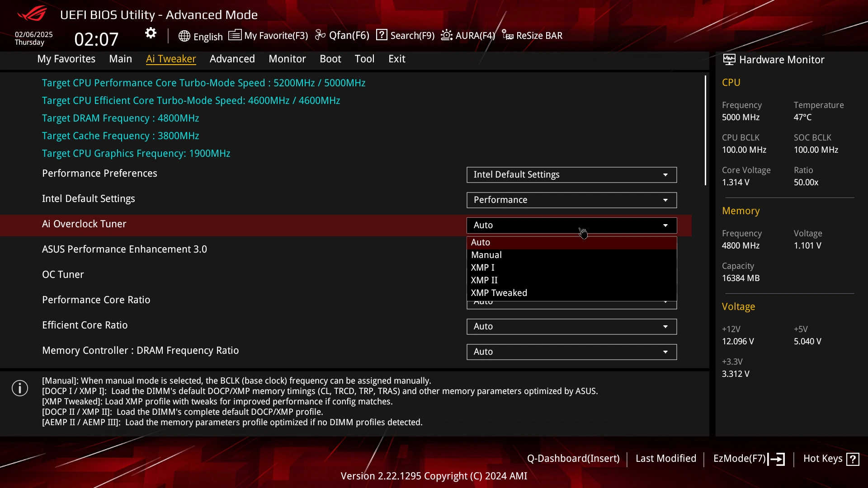Screen dimensions: 868x488
Task: Open Q-Dashboard(Insert)
Action: 573,459
